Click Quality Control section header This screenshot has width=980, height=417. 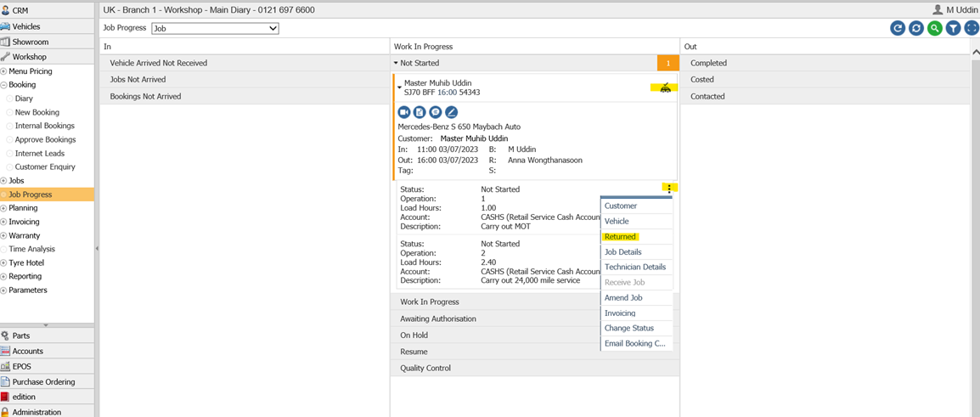[x=534, y=369]
